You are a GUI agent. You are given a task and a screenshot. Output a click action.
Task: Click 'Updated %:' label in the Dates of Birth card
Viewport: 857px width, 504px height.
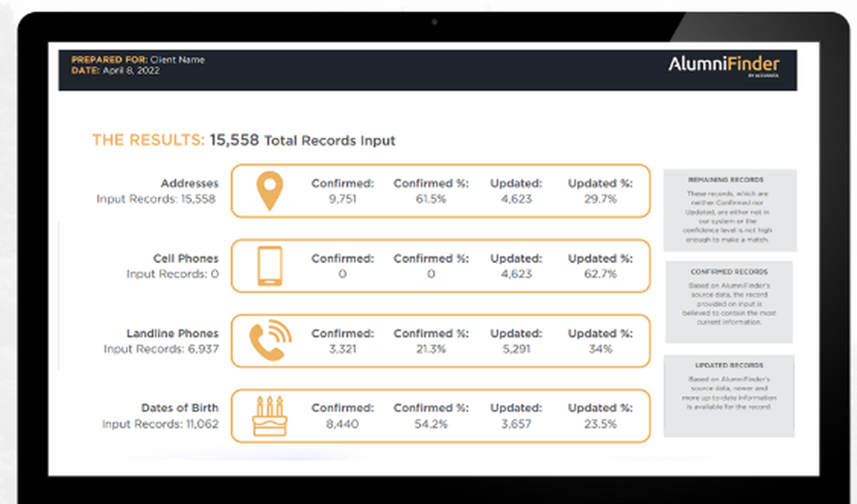pos(600,408)
